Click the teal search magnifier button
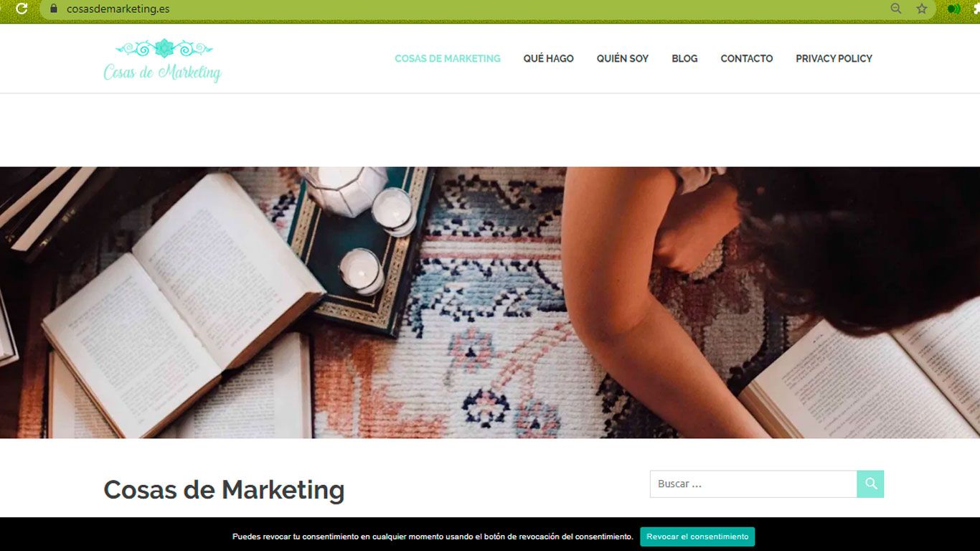 870,484
